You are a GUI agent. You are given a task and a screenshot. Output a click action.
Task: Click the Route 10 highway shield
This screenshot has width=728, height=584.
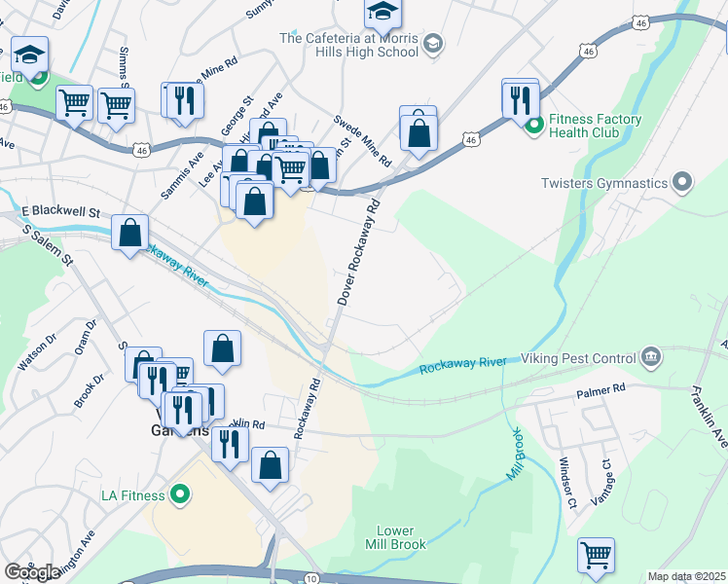309,578
